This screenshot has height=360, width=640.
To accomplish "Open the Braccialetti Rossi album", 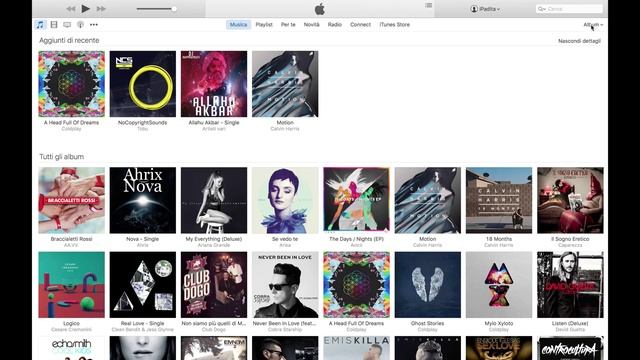I will [71, 200].
